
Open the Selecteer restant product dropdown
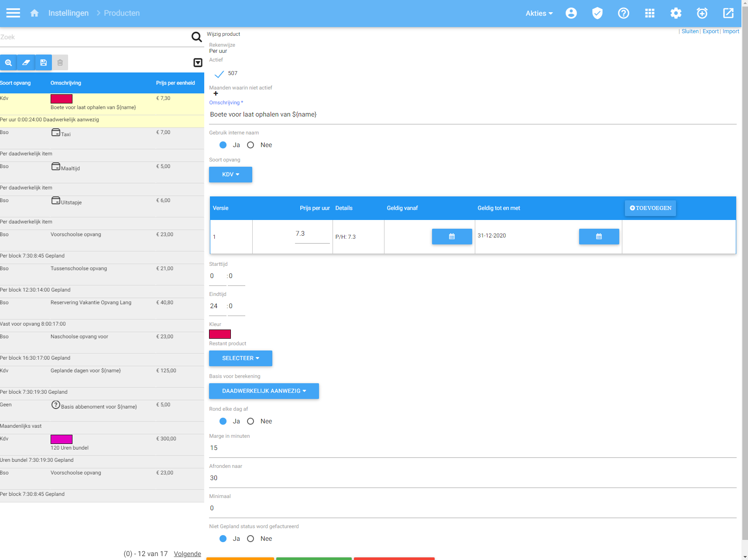[x=240, y=358]
